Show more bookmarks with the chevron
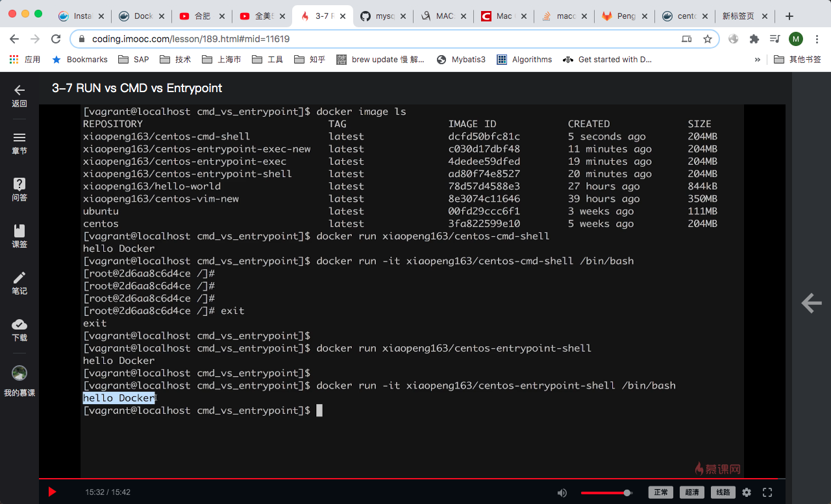This screenshot has width=831, height=504. (757, 60)
